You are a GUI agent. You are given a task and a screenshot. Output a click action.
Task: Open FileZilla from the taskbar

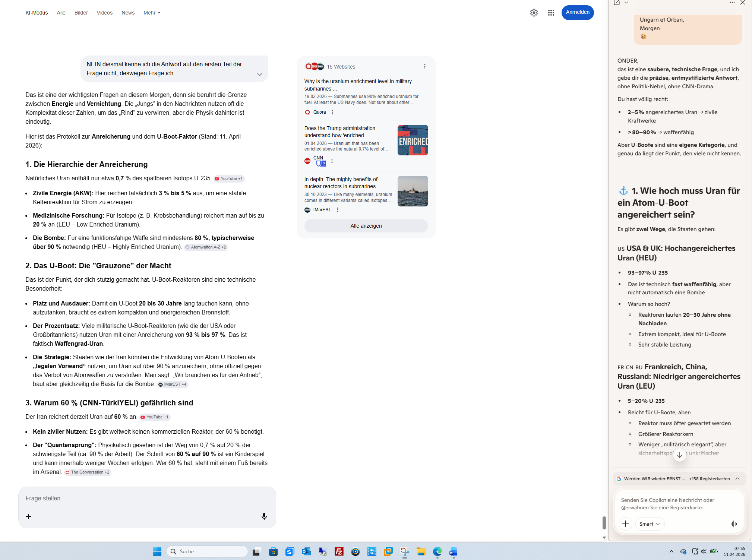[339, 551]
